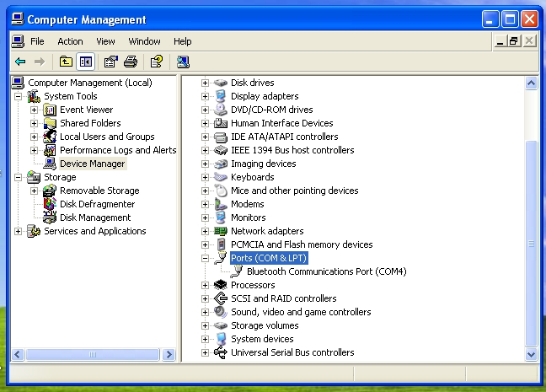This screenshot has height=392, width=546.
Task: Select Disk Management in the left tree
Action: [95, 217]
